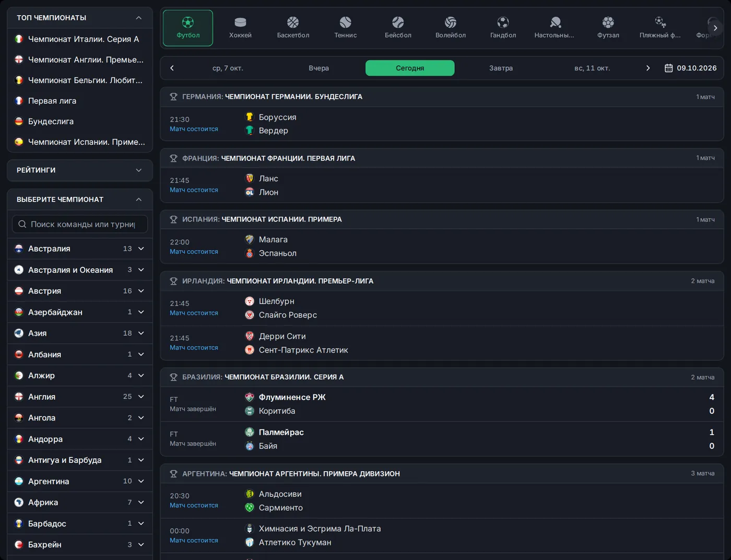The image size is (731, 560).
Task: Expand the Аргентина country row chevron
Action: 141,481
